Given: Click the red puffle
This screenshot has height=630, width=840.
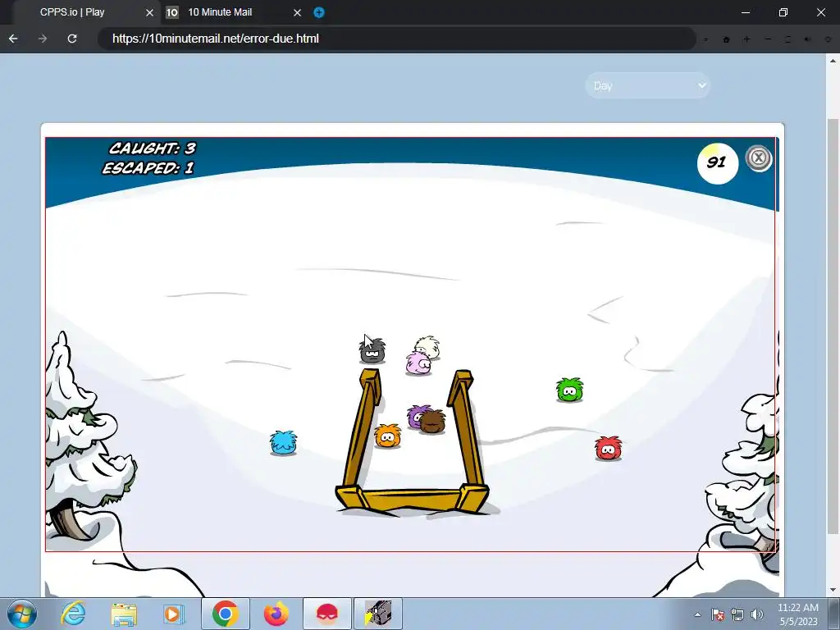Looking at the screenshot, I should click(x=608, y=449).
